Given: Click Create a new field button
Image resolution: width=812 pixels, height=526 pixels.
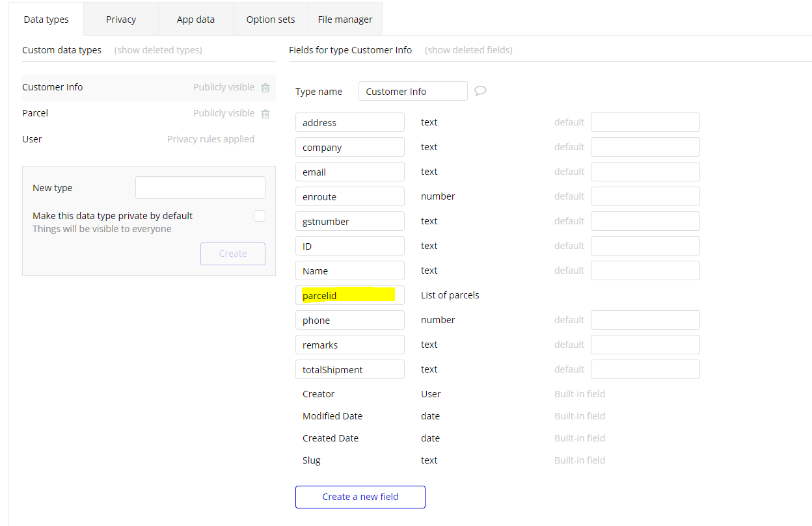Looking at the screenshot, I should 360,497.
